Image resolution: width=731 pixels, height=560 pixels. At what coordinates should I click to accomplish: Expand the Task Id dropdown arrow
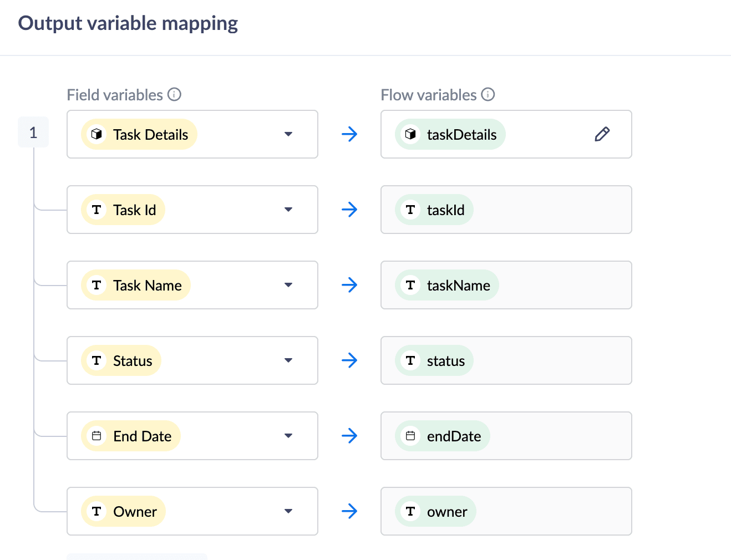click(x=288, y=210)
